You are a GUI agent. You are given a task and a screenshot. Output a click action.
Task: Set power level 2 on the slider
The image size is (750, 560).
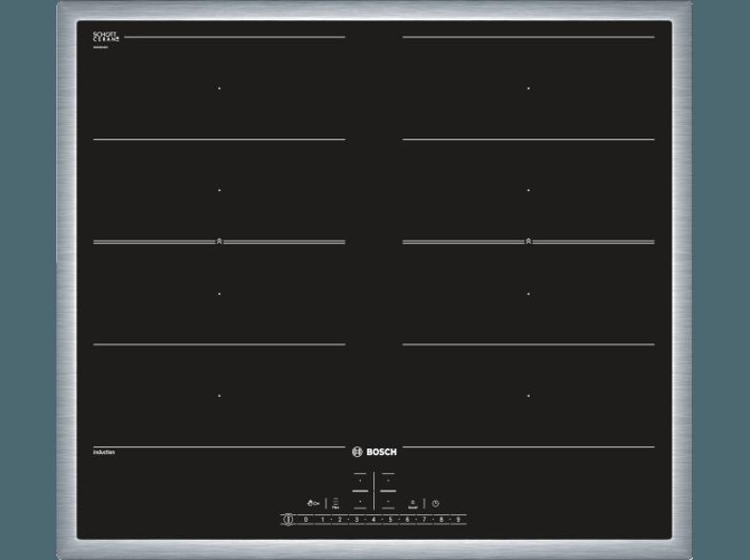pos(340,519)
